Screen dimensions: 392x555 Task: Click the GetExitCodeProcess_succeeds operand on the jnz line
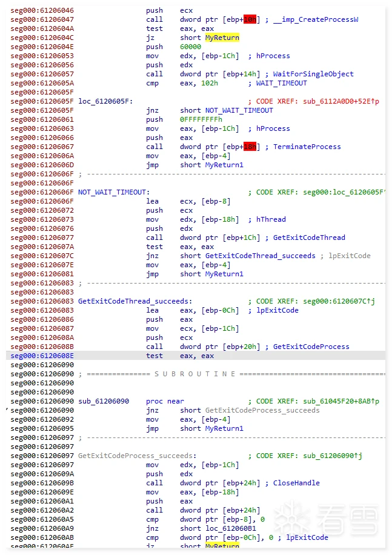pyautogui.click(x=262, y=410)
